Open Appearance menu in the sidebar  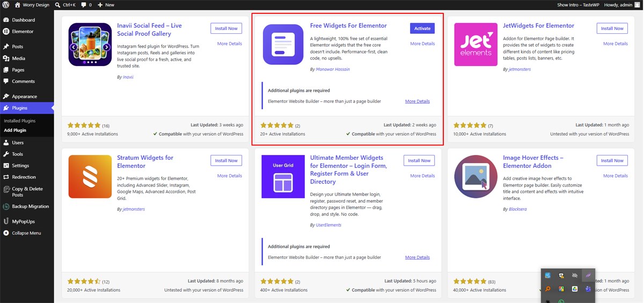(x=27, y=97)
